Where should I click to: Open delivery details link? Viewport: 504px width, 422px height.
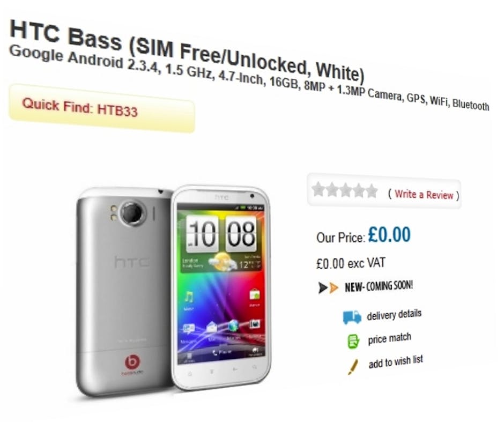coord(394,315)
